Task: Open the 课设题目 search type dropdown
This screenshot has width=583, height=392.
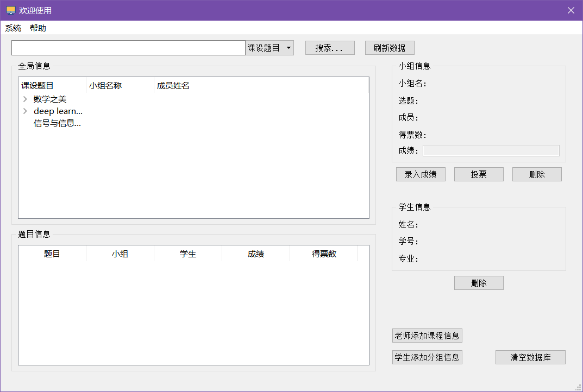Action: (269, 48)
